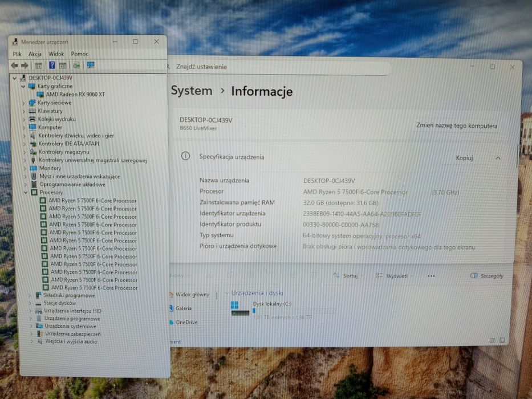The image size is (532, 399).
Task: Click the Settings window vertical scrollbar
Action: [x=517, y=156]
